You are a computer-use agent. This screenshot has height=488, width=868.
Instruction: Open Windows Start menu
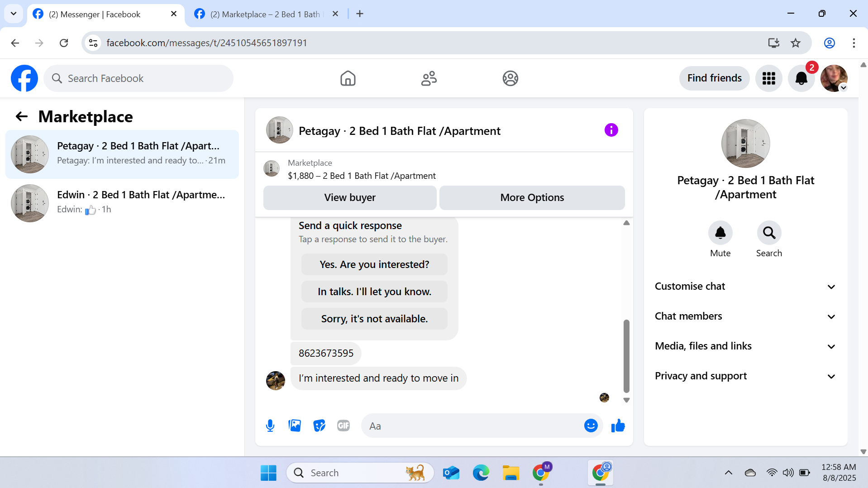(268, 473)
